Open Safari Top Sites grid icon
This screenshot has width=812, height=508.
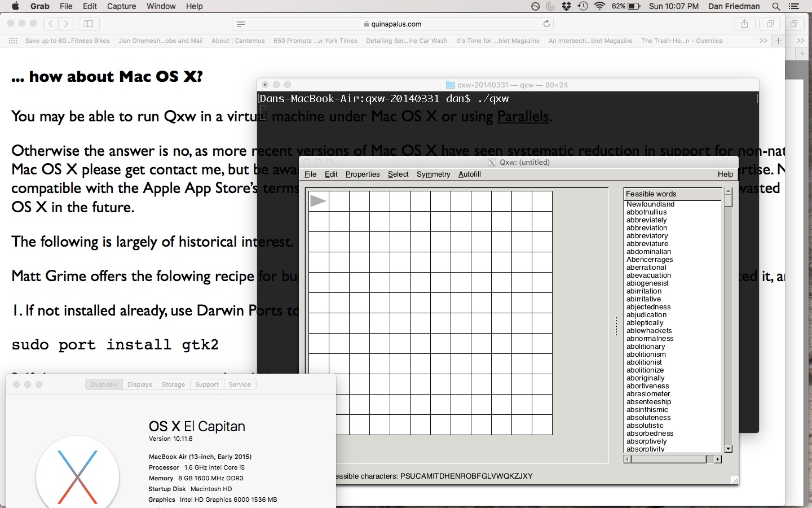pyautogui.click(x=13, y=41)
